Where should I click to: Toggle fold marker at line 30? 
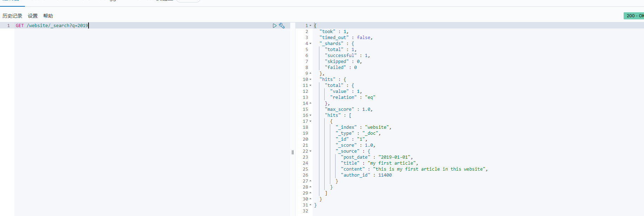(311, 199)
